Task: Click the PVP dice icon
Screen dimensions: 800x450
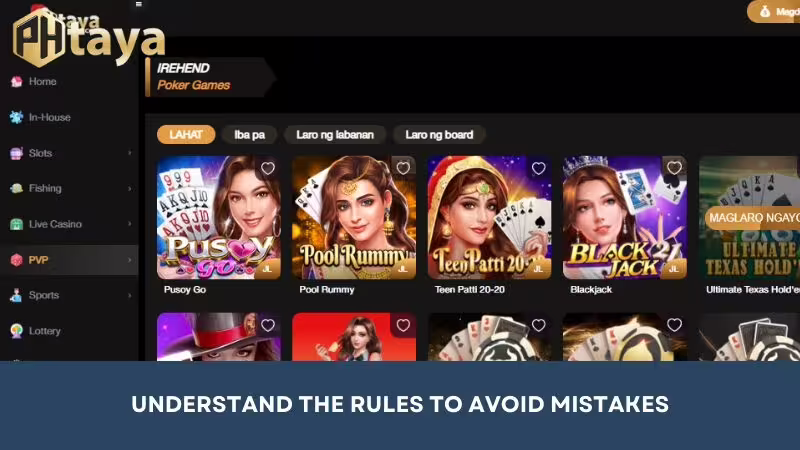Action: click(x=16, y=260)
